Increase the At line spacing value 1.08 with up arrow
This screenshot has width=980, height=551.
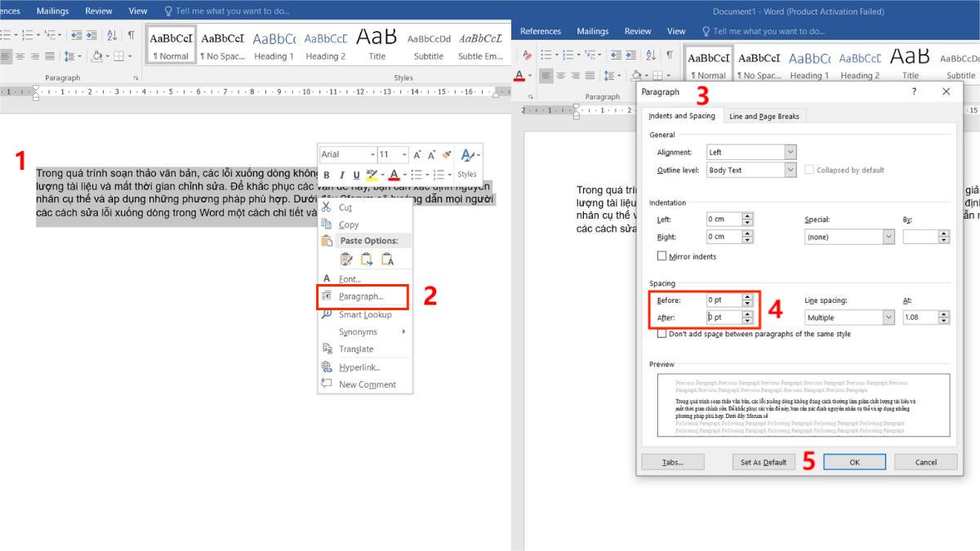[944, 314]
